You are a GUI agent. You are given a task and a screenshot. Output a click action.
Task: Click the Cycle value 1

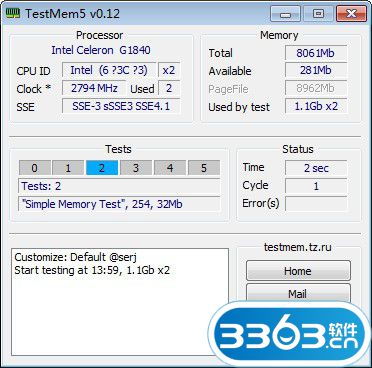click(316, 186)
